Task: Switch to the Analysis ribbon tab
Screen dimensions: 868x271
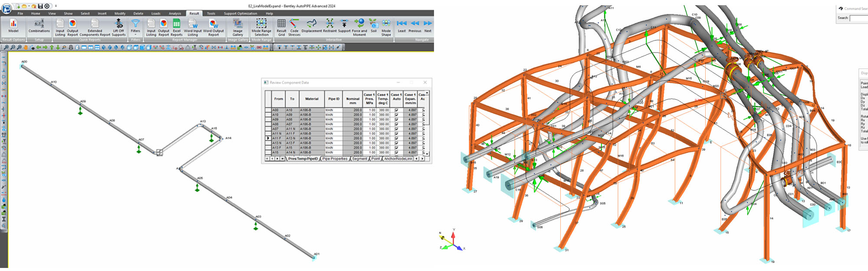Action: click(x=175, y=13)
